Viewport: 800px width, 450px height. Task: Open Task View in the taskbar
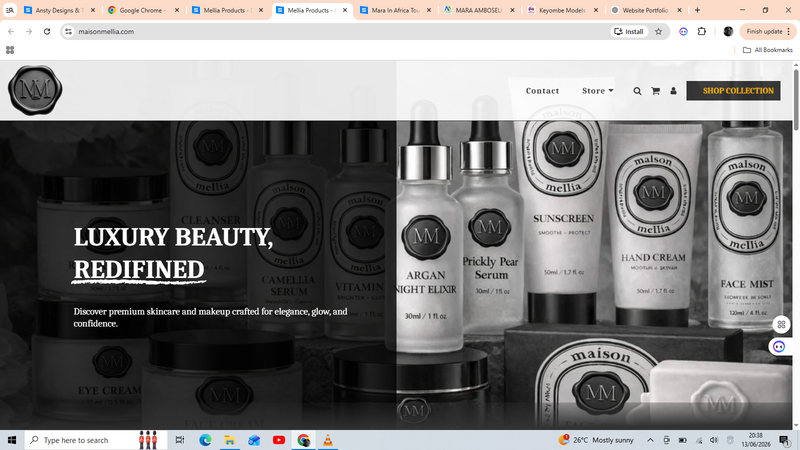(180, 440)
